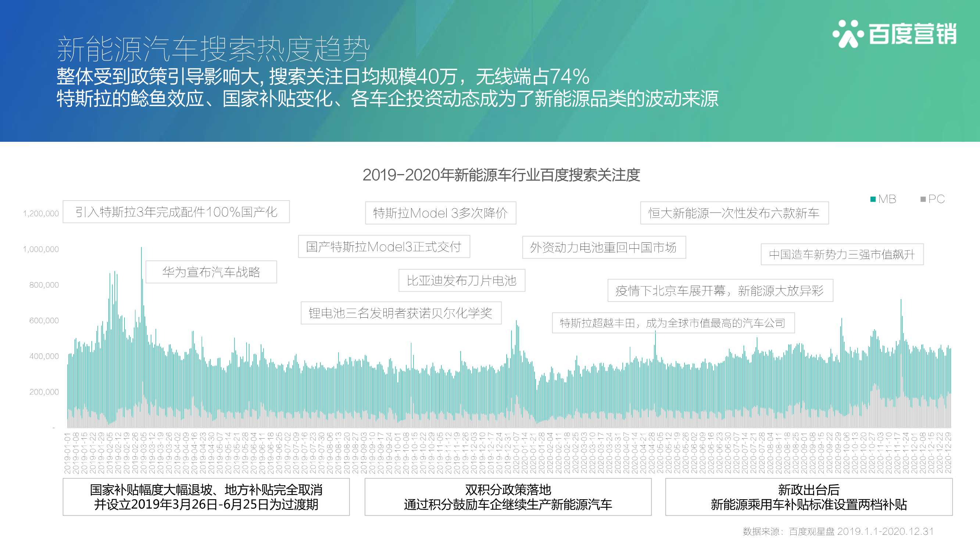
Task: Click annotation 特斯拉超越丰田，成为全球市值最高的汽车公司
Action: [673, 323]
